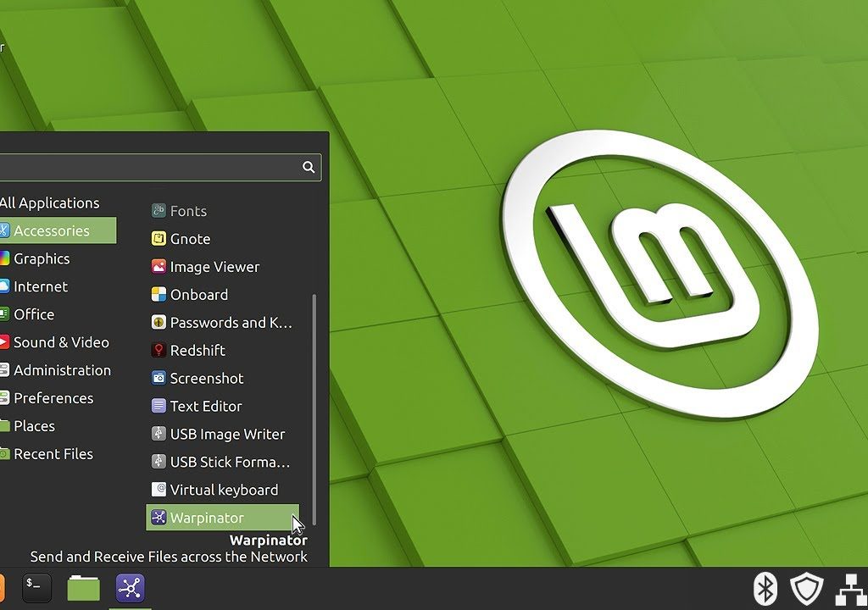Screen dimensions: 868x610
Task: Open USB Stick Formatter entry
Action: [222, 462]
